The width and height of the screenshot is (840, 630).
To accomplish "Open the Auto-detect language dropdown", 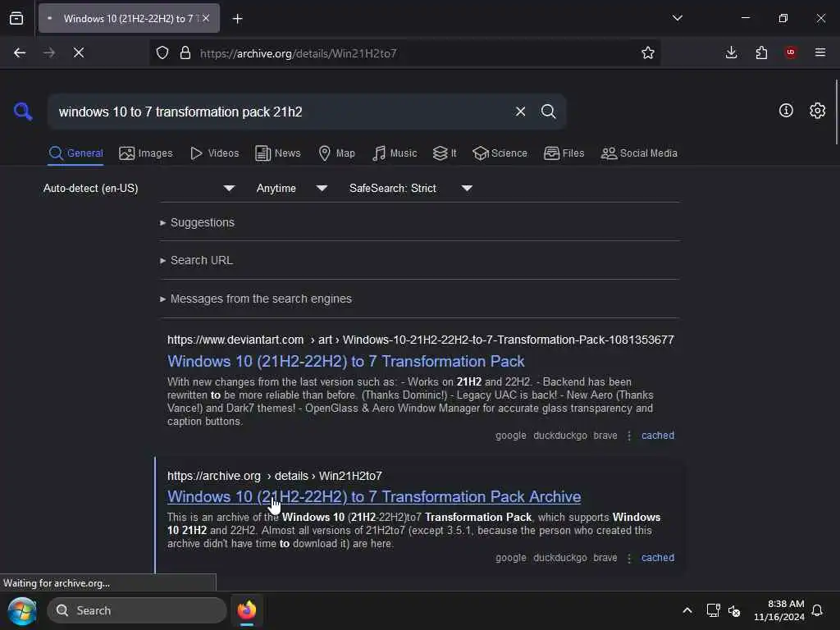I will tap(139, 188).
